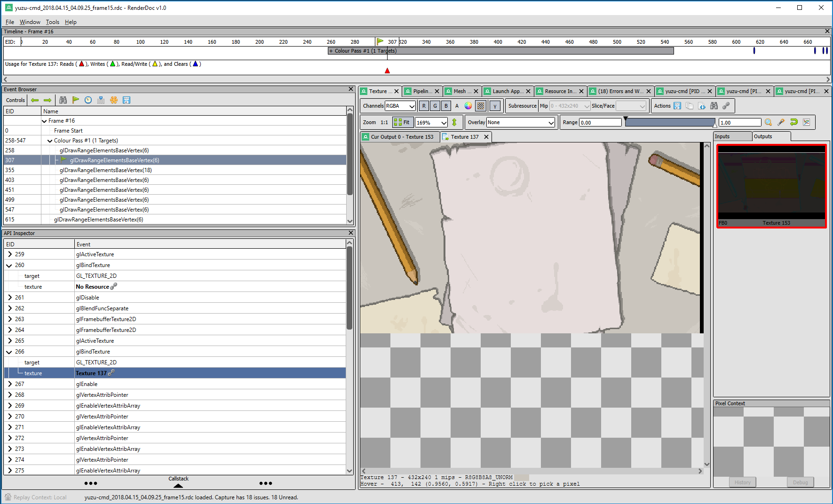This screenshot has height=504, width=833.
Task: Toggle the Fit zoom button
Action: click(x=402, y=122)
